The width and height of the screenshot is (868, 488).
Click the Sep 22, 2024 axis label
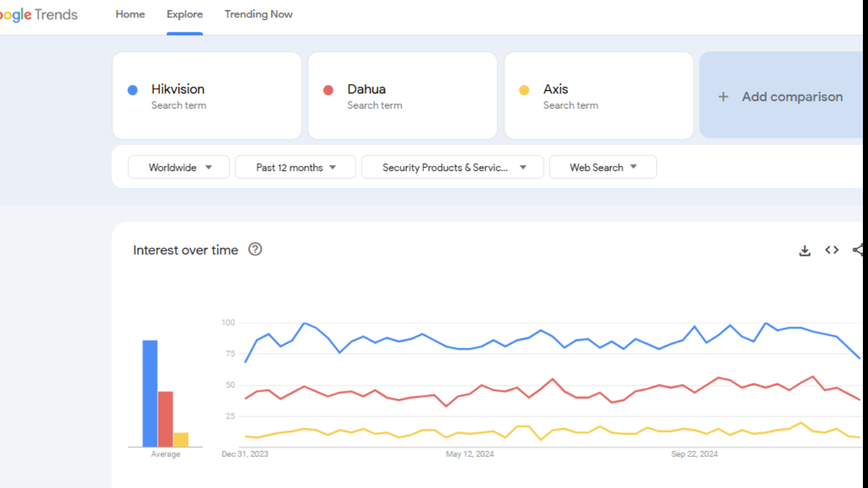click(695, 454)
